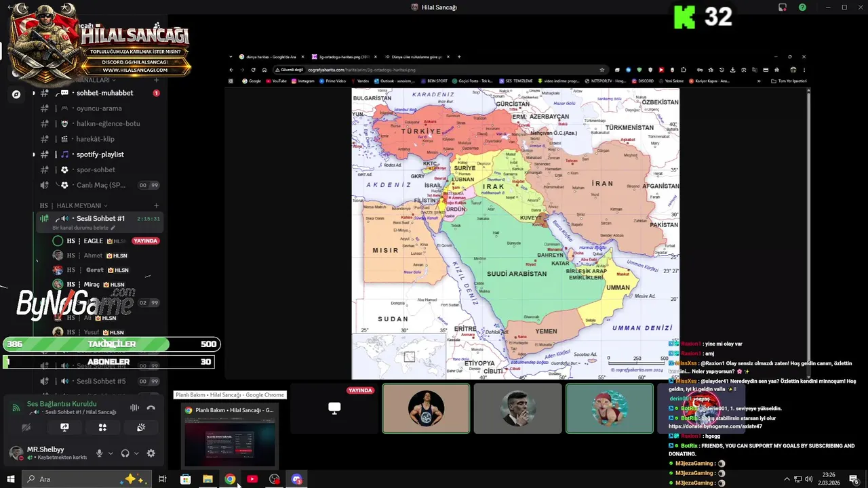Select the suited man avatar participant tile
This screenshot has height=488, width=868.
tap(517, 408)
